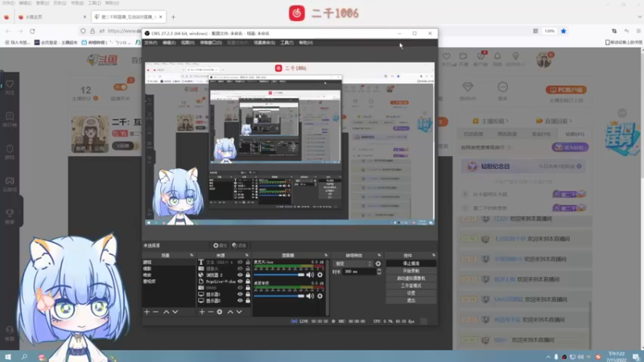The width and height of the screenshot is (644, 362).
Task: Click 开始录制 start recording button
Action: (411, 271)
